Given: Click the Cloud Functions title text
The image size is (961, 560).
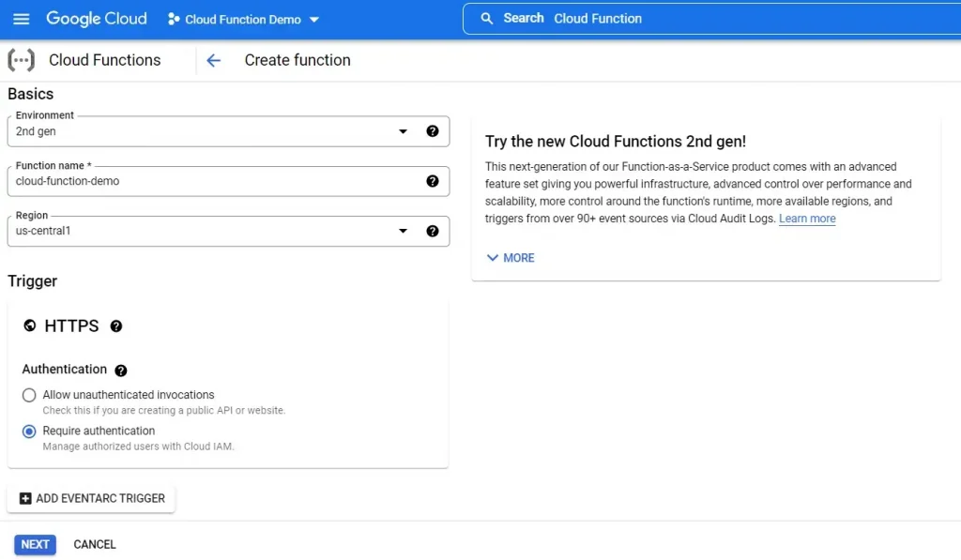Looking at the screenshot, I should [x=105, y=60].
